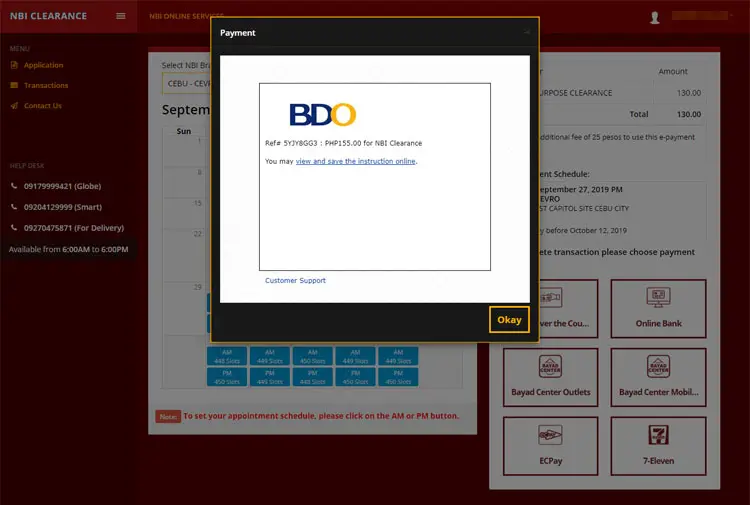Click the appointment date September 27, 2019 PM
Image resolution: width=750 pixels, height=505 pixels.
coord(581,189)
